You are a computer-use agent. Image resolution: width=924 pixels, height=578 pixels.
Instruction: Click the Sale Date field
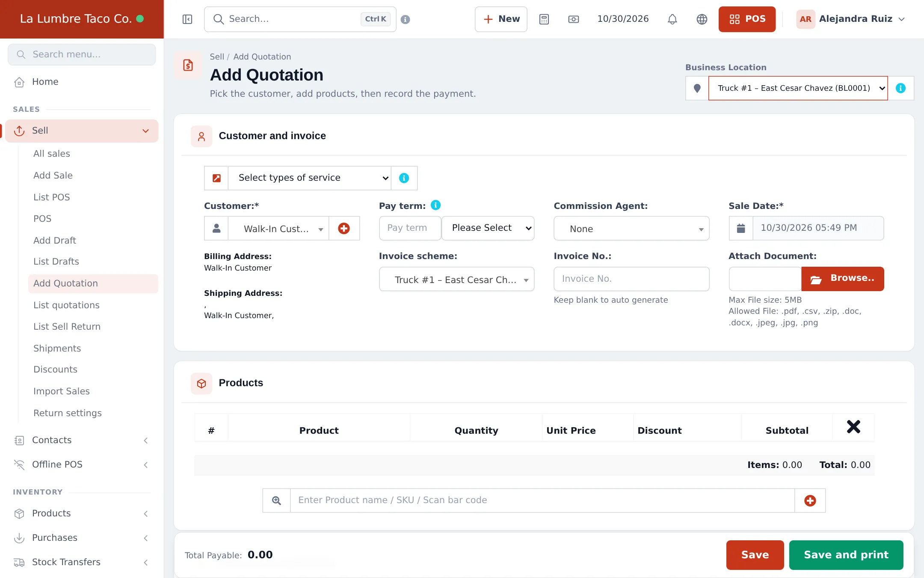point(818,228)
